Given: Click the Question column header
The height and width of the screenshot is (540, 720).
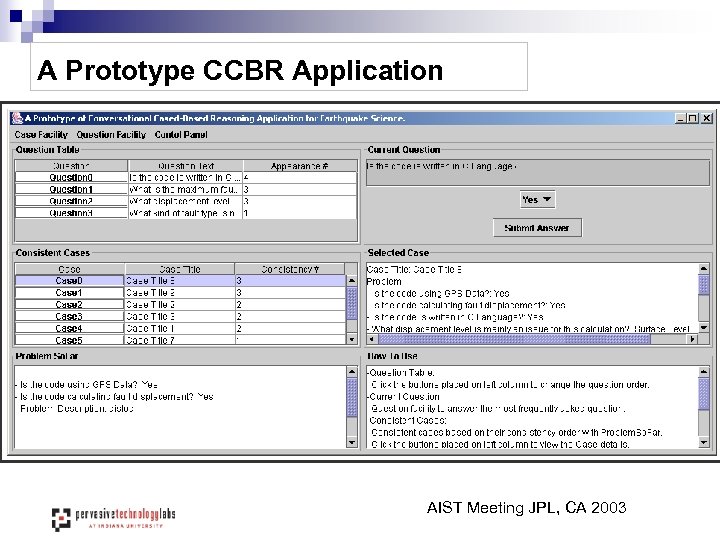Looking at the screenshot, I should click(x=71, y=166).
